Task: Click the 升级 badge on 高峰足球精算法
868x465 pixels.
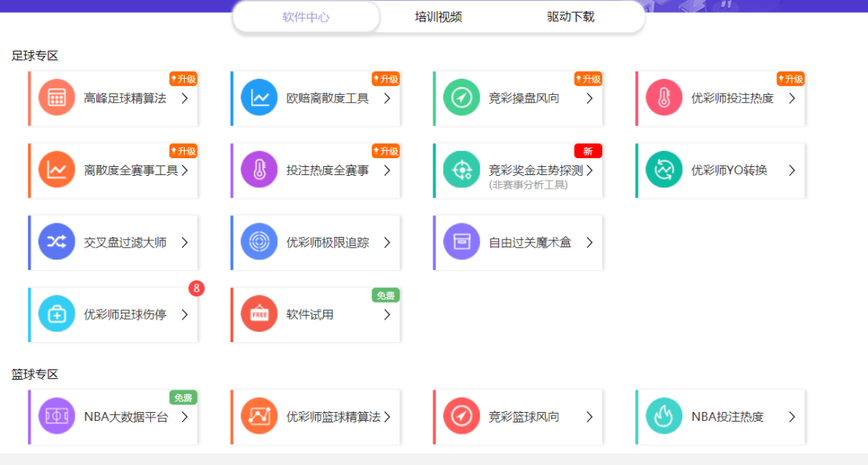Action: pos(183,79)
